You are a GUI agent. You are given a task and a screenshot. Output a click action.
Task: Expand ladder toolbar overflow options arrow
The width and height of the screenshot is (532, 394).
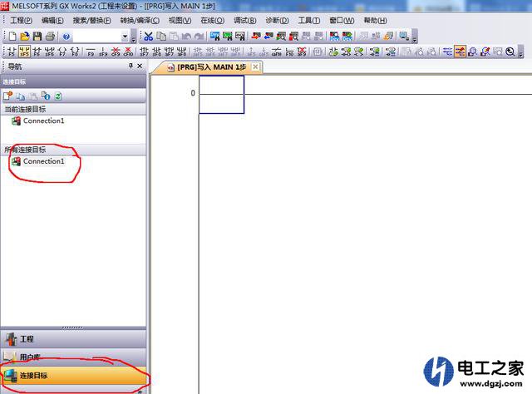tap(521, 52)
